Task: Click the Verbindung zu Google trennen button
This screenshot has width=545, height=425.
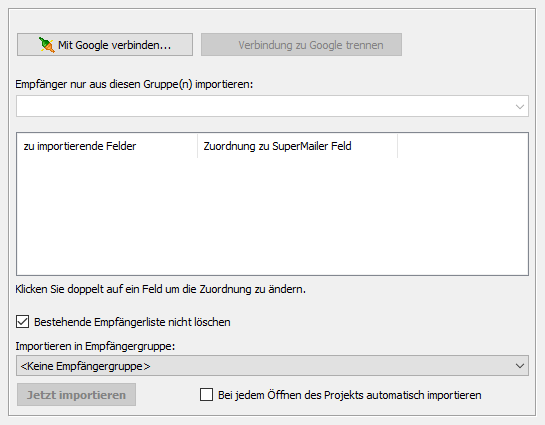Action: pyautogui.click(x=301, y=44)
